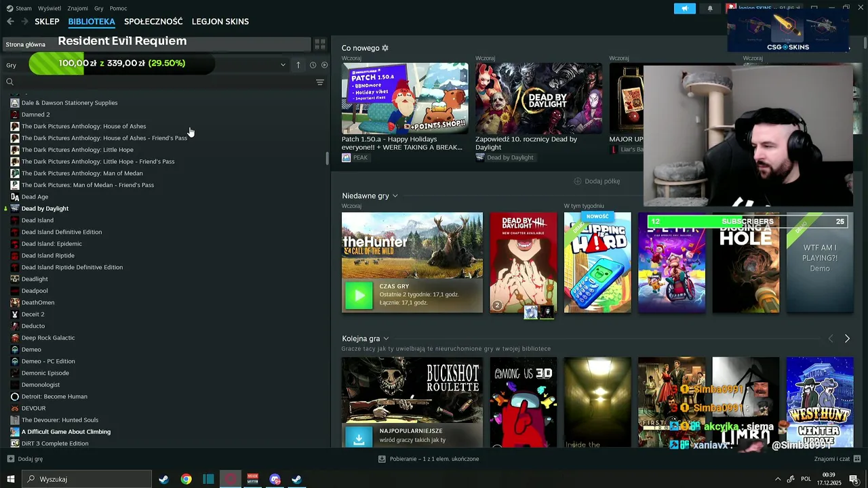Click the Dodaj półkę plus icon
Image resolution: width=868 pixels, height=488 pixels.
[x=578, y=181]
